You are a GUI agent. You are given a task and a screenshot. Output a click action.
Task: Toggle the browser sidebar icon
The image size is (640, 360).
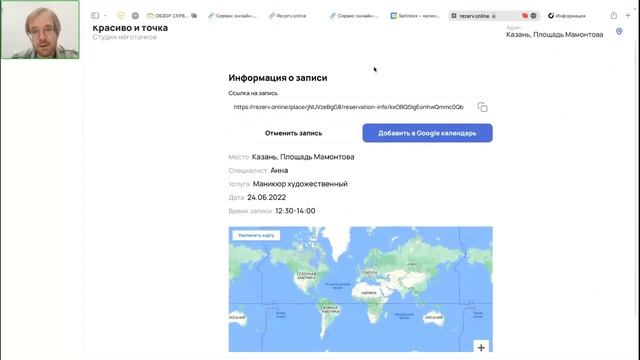coord(95,16)
